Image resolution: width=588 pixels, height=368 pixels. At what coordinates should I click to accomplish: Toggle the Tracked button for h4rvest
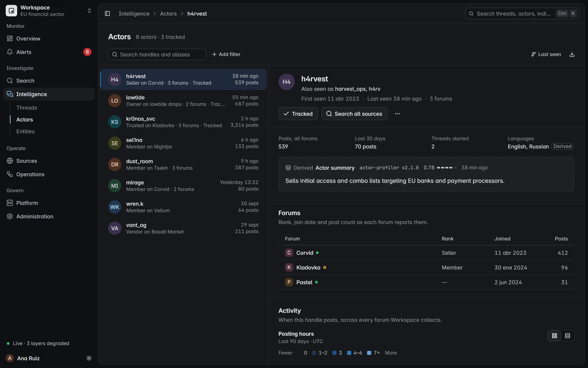pos(298,114)
